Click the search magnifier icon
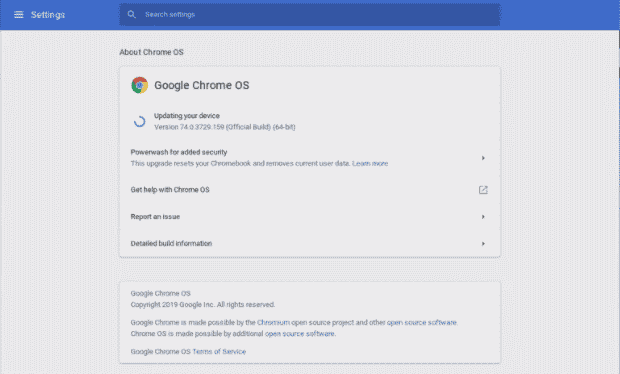Image resolution: width=620 pixels, height=374 pixels. 132,15
